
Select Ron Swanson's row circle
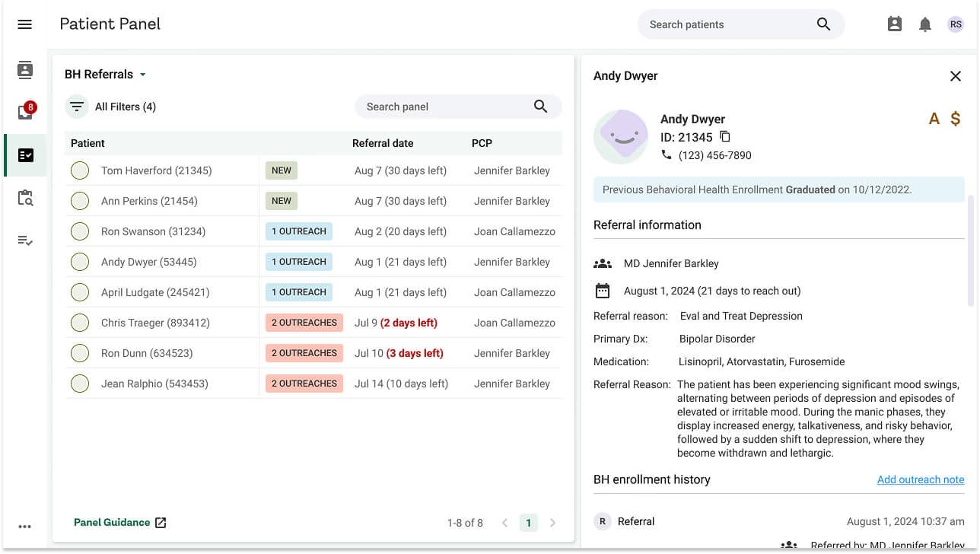(80, 231)
